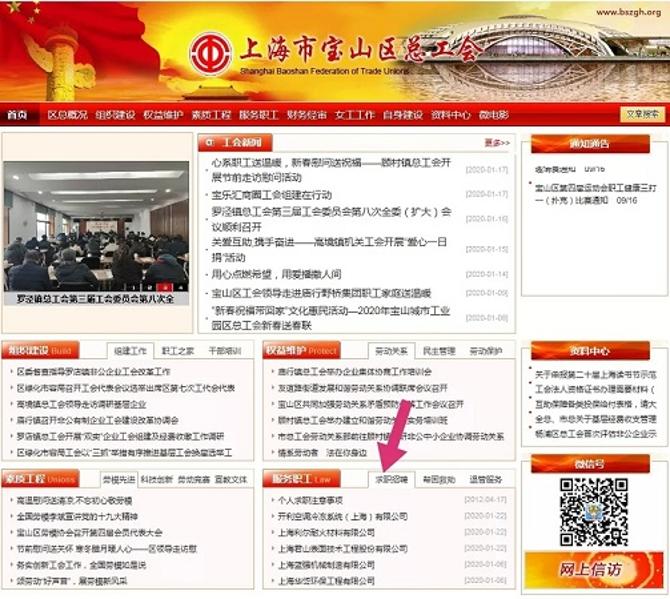Select 权益维护 in the top navigation
The height and width of the screenshot is (599, 670).
(x=164, y=115)
